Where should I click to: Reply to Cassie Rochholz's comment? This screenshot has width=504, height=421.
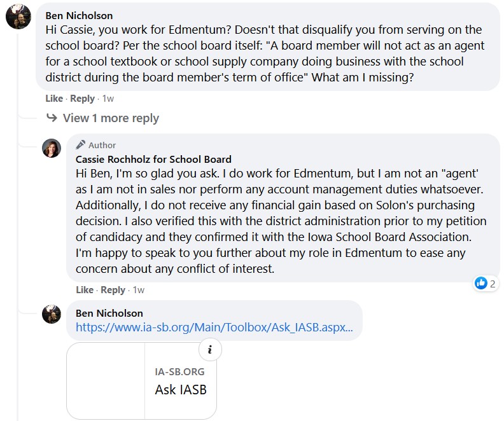click(x=113, y=290)
